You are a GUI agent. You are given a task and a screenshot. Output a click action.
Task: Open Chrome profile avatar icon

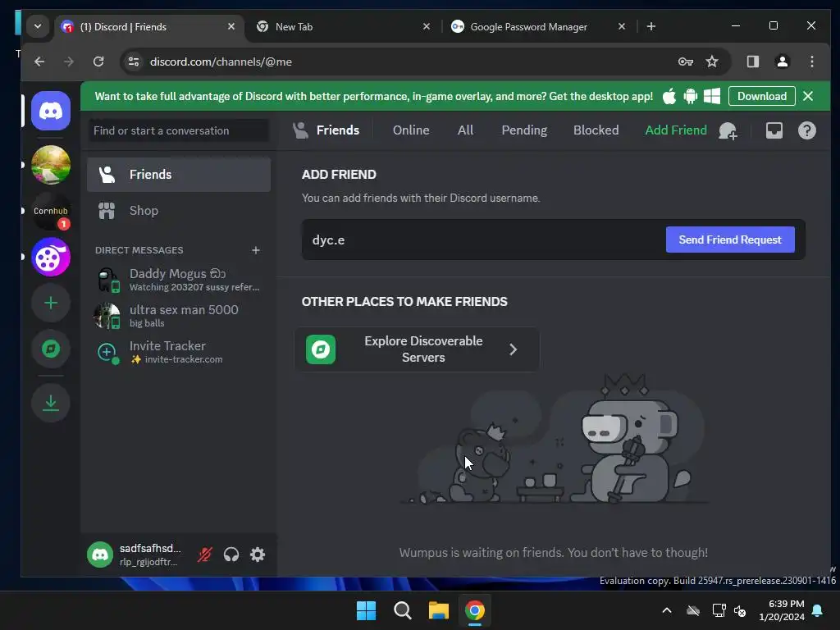click(x=782, y=62)
